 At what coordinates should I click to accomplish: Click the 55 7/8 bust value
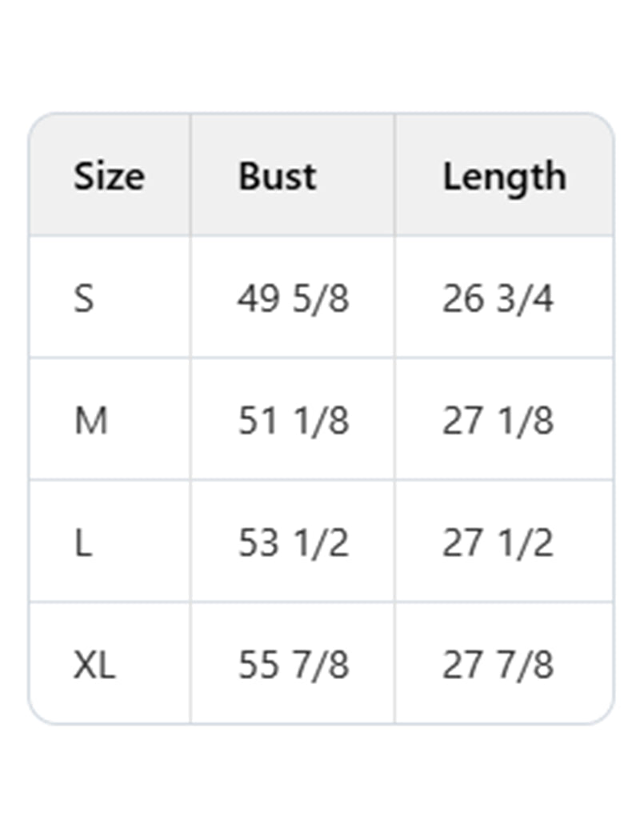click(293, 665)
